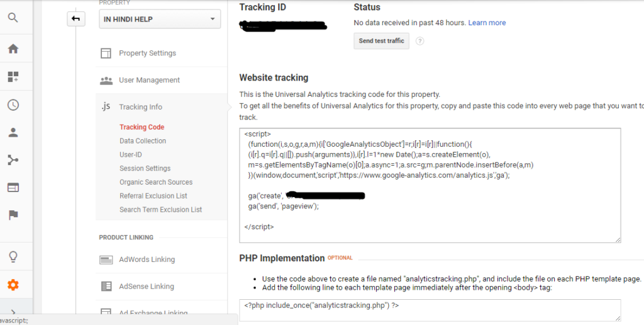The width and height of the screenshot is (644, 325).
Task: Open the IN HINDI HELP property dropdown
Action: pos(160,19)
